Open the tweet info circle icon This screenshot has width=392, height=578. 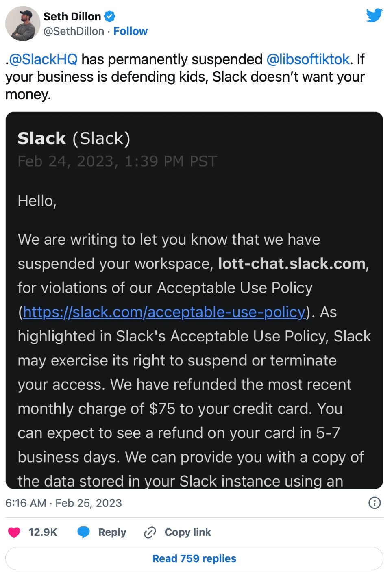(375, 503)
